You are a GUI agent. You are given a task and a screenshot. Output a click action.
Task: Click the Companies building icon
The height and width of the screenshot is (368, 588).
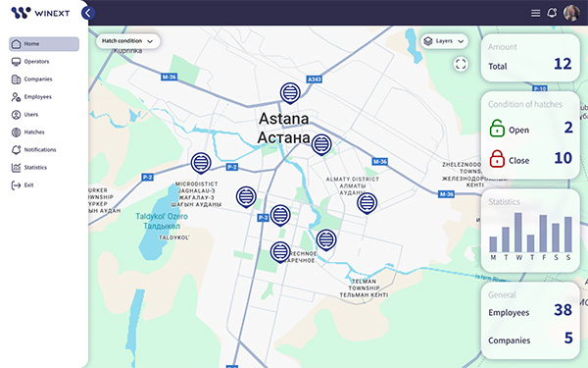tap(16, 79)
